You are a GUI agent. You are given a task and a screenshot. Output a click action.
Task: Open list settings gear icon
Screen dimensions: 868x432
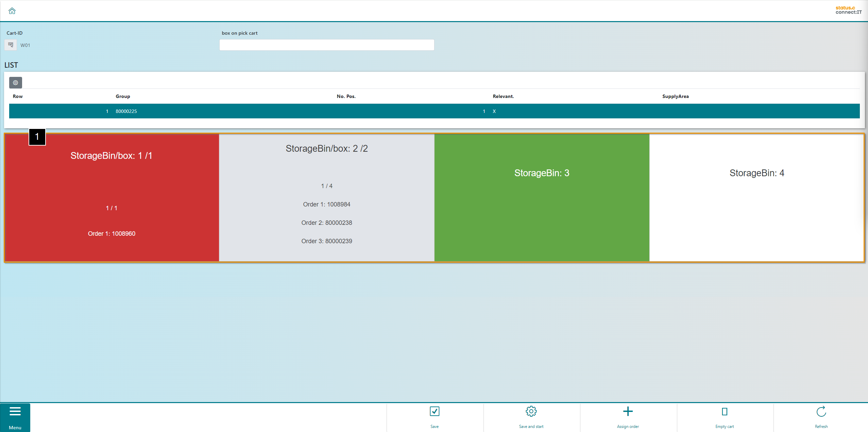(16, 83)
